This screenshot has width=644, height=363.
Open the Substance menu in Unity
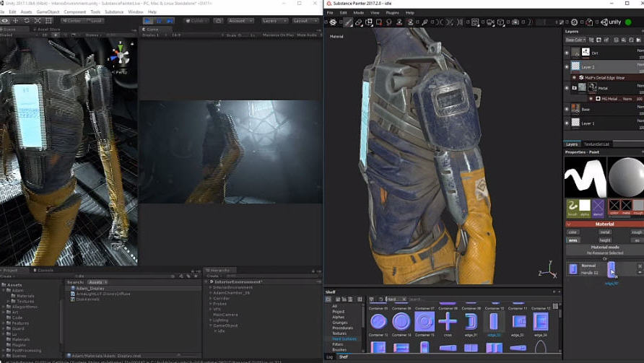[x=114, y=12]
